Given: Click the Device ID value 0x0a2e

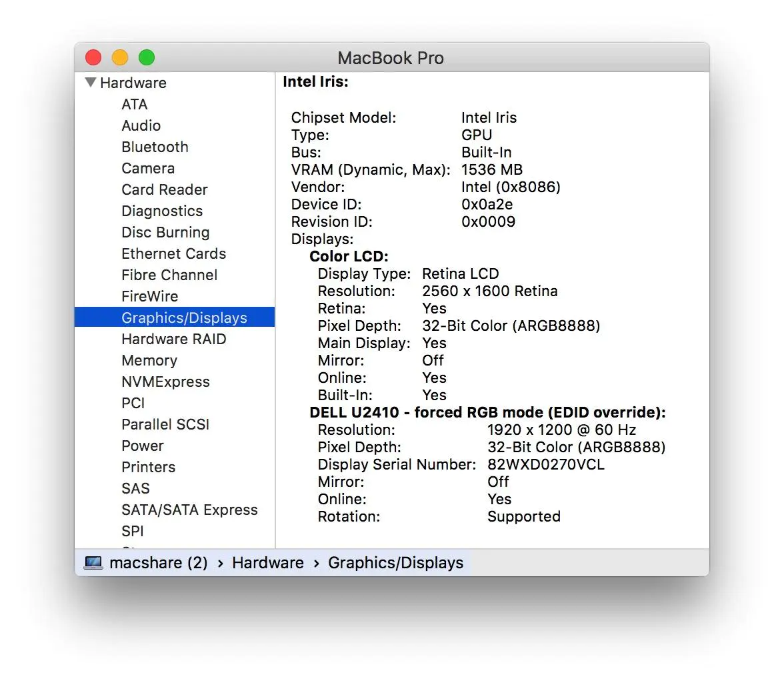Looking at the screenshot, I should pyautogui.click(x=487, y=205).
